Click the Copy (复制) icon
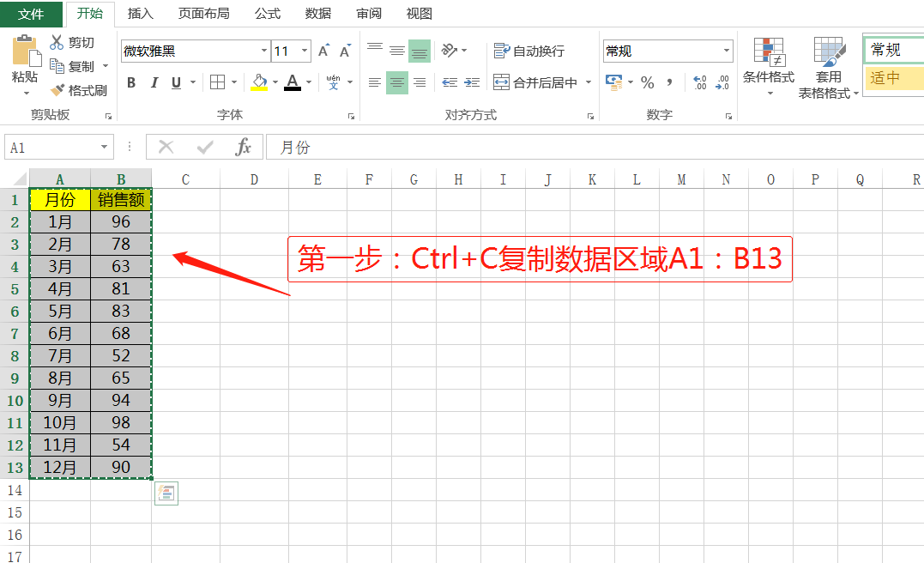The image size is (924, 563). [57, 66]
